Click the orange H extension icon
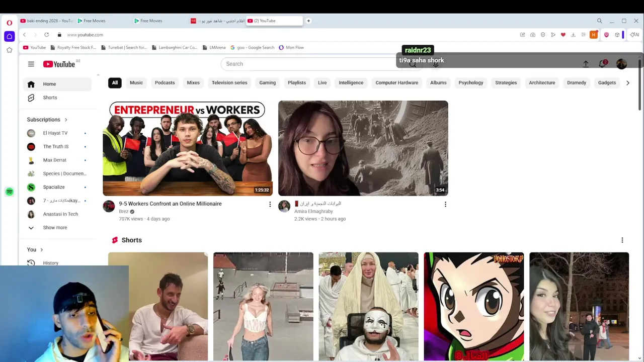Image resolution: width=644 pixels, height=362 pixels. tap(594, 35)
